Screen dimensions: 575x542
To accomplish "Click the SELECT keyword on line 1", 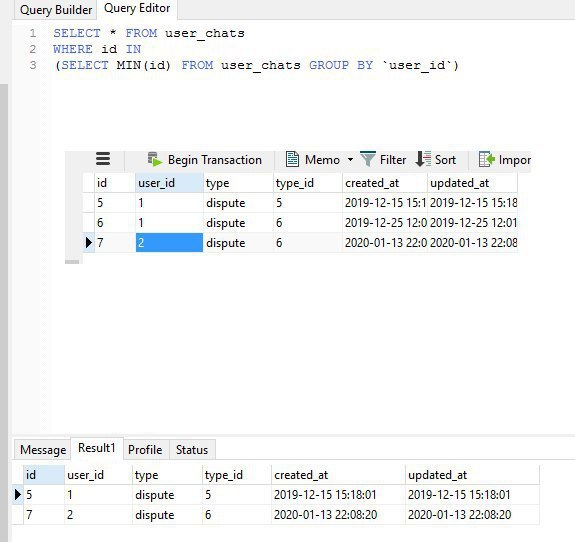I will [x=77, y=33].
